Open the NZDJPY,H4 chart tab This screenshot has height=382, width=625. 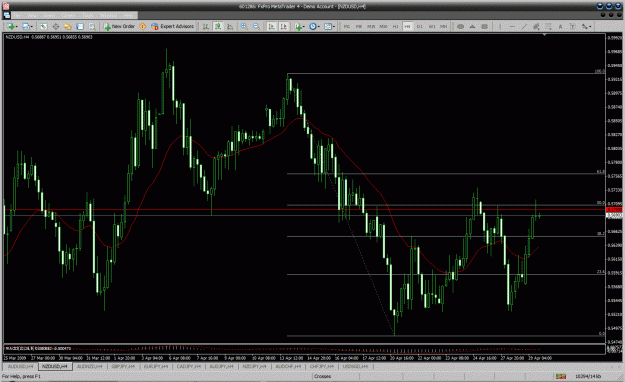click(254, 366)
